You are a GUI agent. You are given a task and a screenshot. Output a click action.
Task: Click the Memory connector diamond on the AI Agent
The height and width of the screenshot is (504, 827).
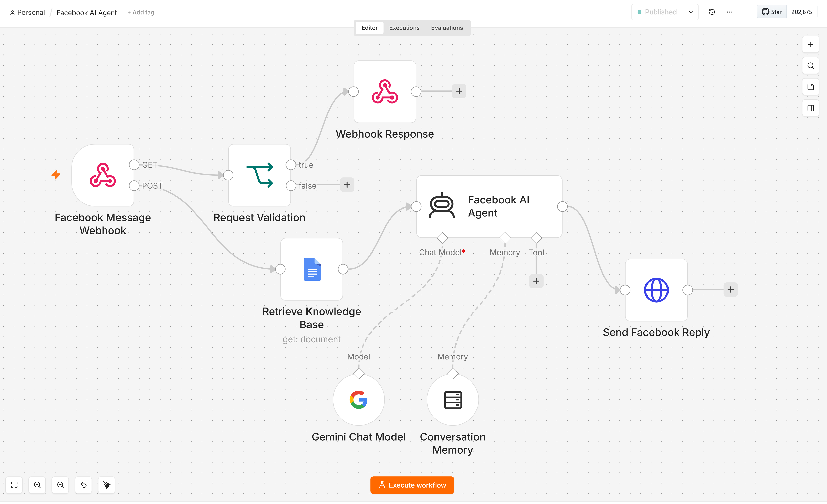[x=505, y=238]
